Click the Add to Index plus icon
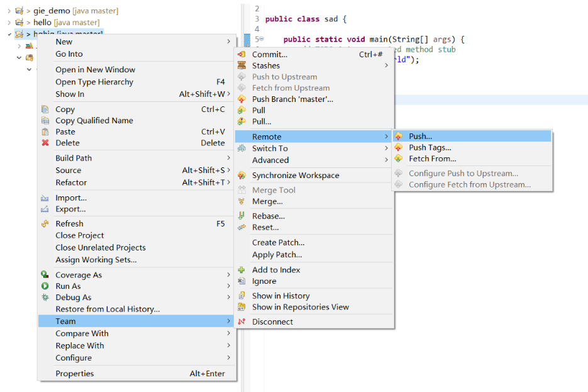The width and height of the screenshot is (588, 392). [x=241, y=270]
